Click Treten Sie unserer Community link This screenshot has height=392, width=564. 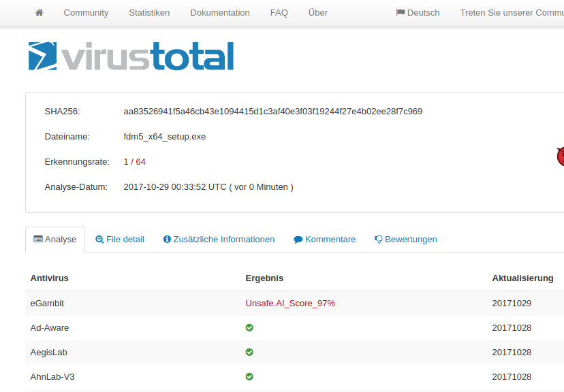[x=512, y=12]
